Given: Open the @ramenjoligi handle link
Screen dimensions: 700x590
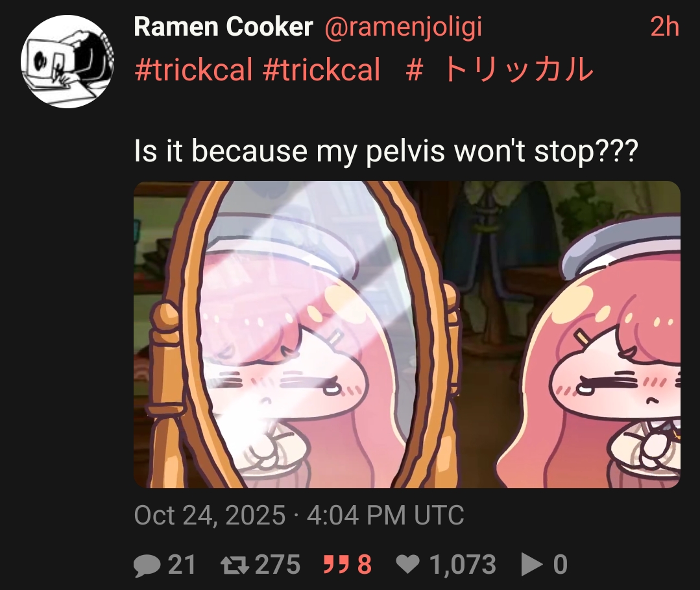Looking at the screenshot, I should [403, 28].
